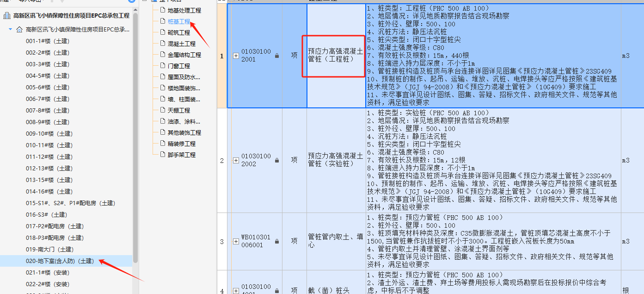This screenshot has width=644, height=294.
Task: Click the project list vertical scrollbar
Action: click(x=135, y=139)
